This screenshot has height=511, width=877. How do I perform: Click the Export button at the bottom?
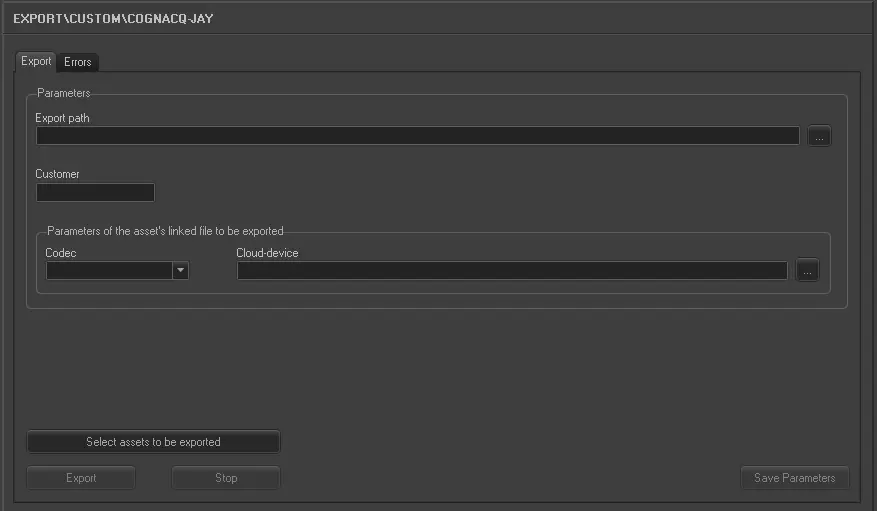tap(81, 478)
